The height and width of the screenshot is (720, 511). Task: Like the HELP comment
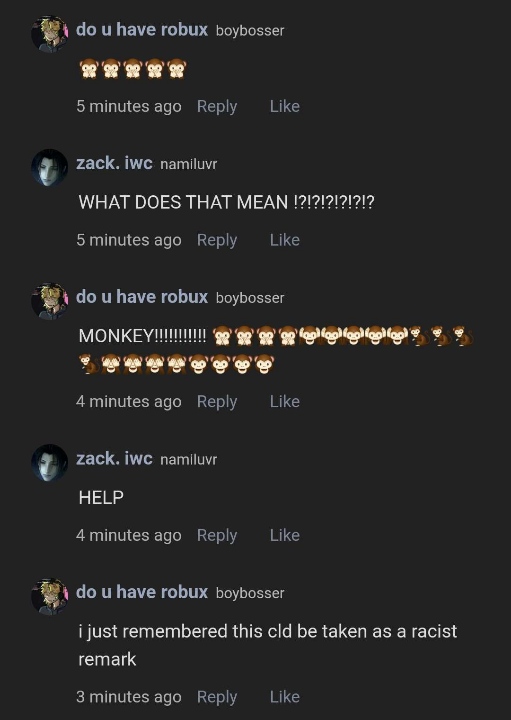(285, 535)
